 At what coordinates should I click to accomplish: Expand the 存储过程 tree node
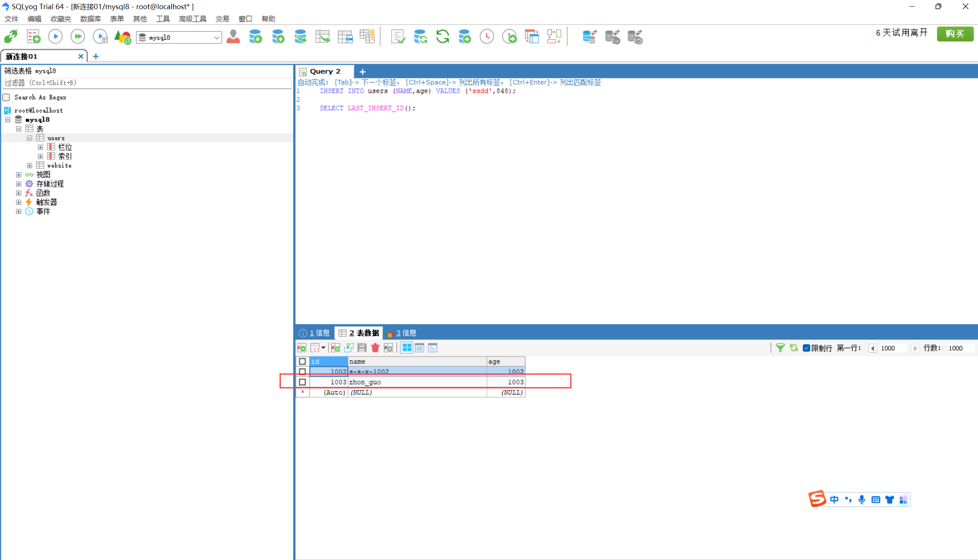[x=18, y=184]
